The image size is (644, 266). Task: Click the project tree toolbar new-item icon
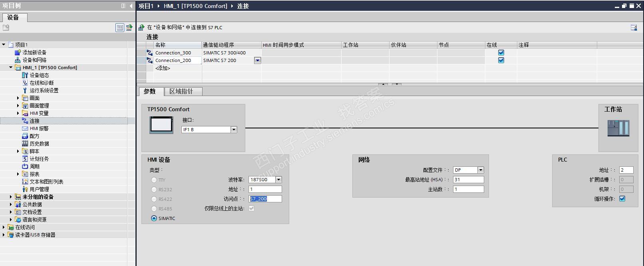(x=6, y=28)
